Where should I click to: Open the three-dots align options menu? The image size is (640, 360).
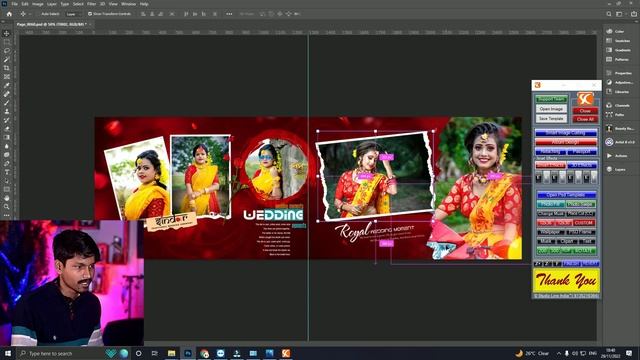(x=229, y=14)
